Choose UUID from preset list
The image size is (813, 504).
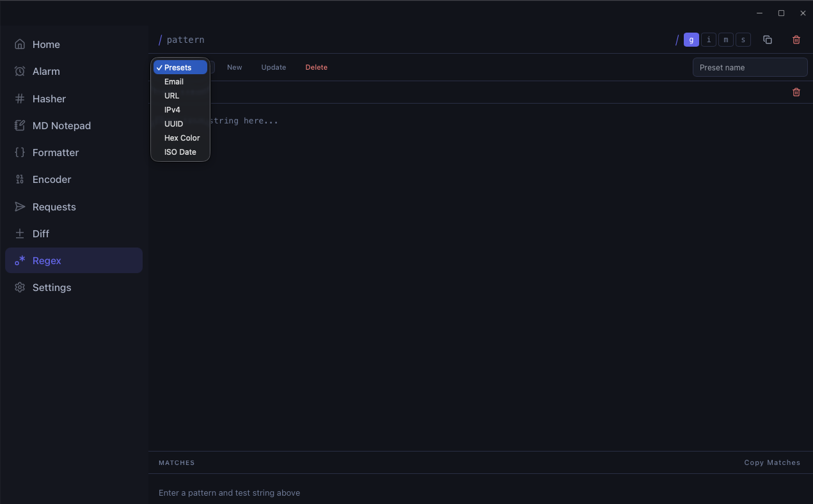(173, 123)
